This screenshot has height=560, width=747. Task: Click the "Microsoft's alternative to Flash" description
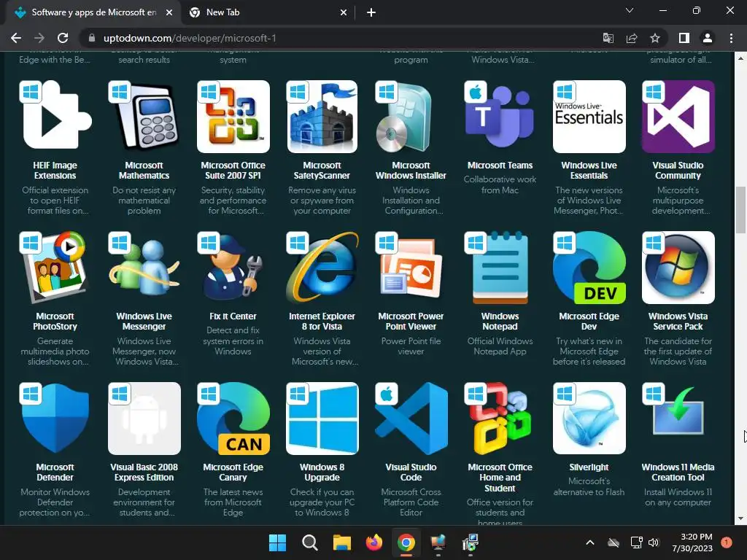(x=589, y=486)
